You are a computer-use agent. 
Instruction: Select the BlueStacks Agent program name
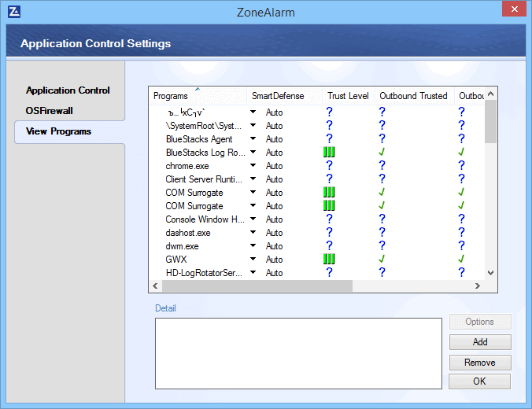[199, 139]
